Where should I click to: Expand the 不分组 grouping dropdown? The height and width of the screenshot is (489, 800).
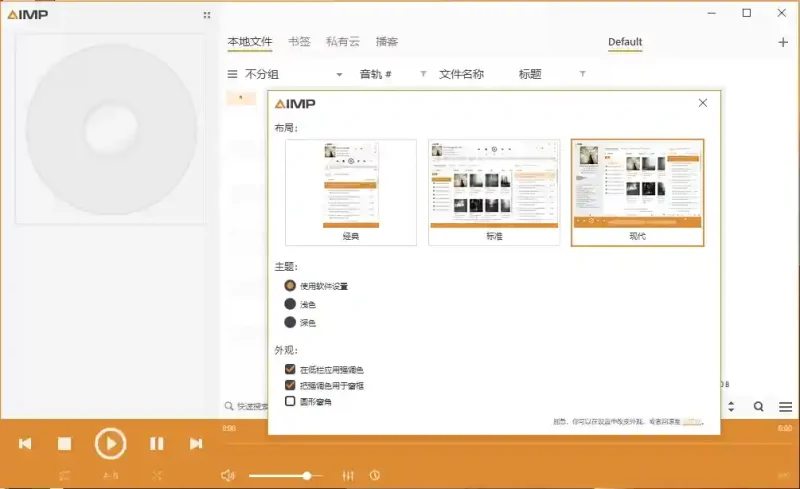tap(339, 75)
